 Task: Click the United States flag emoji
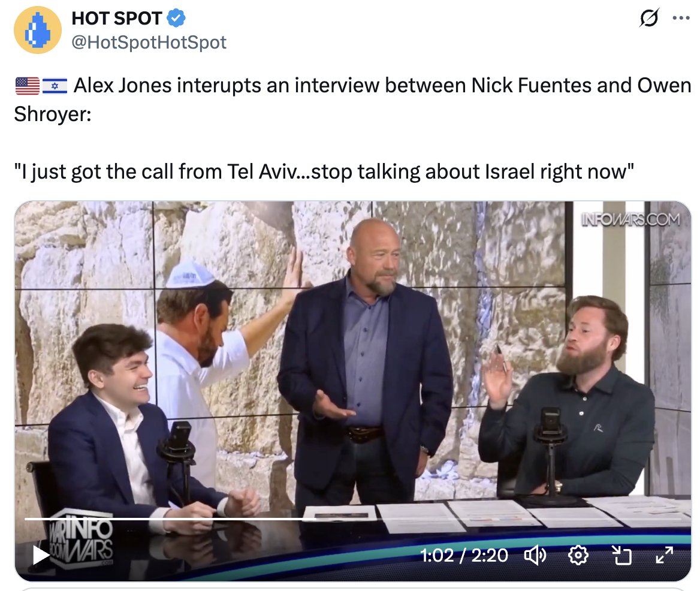(x=27, y=86)
